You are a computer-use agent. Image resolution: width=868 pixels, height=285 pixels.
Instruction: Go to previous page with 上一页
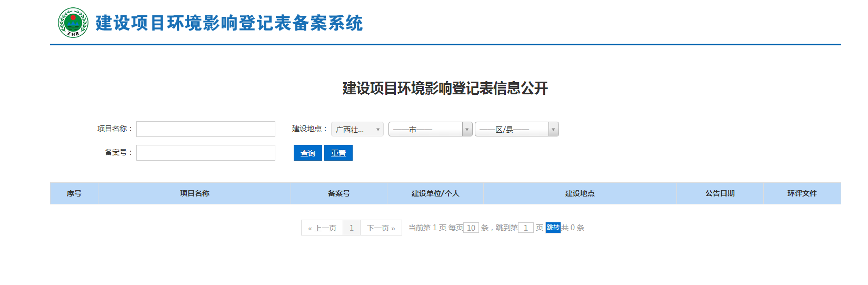[x=322, y=228]
